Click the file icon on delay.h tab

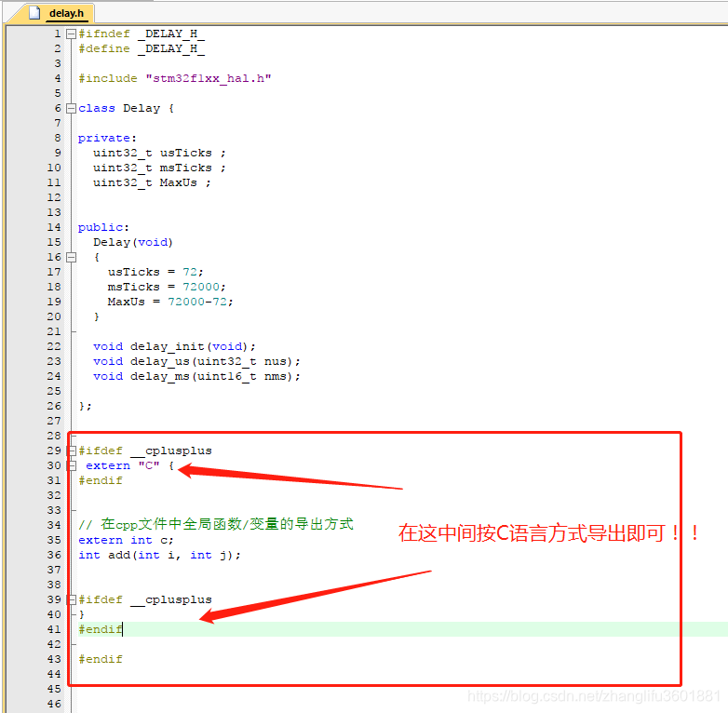34,12
